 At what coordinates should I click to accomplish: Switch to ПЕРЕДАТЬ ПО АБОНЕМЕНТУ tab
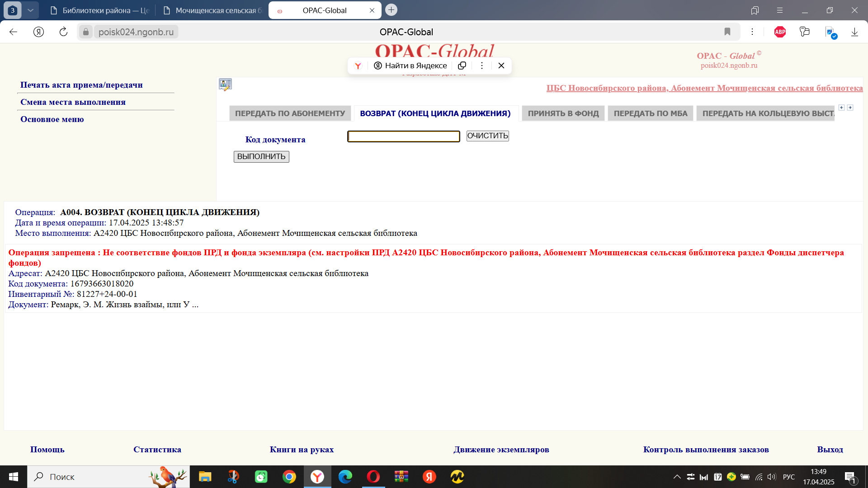tap(290, 113)
